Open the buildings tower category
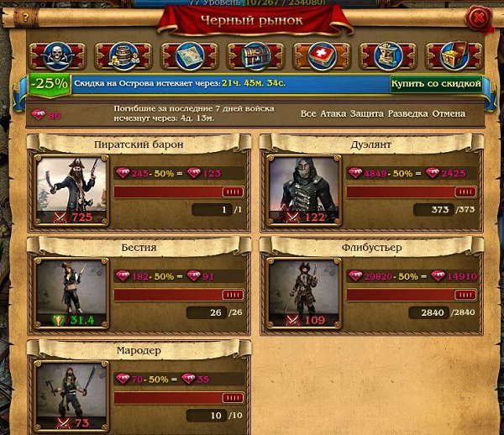 pos(388,56)
